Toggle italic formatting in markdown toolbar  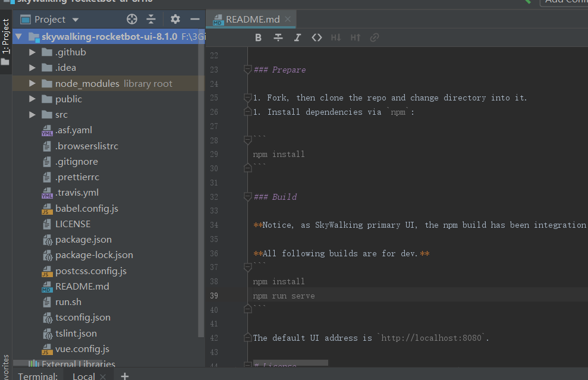297,37
